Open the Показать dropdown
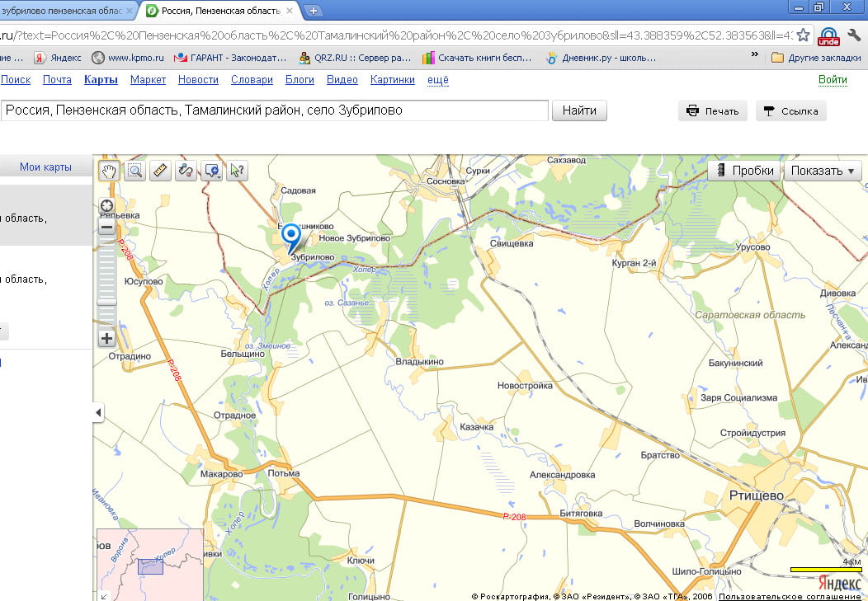This screenshot has height=601, width=868. point(822,171)
